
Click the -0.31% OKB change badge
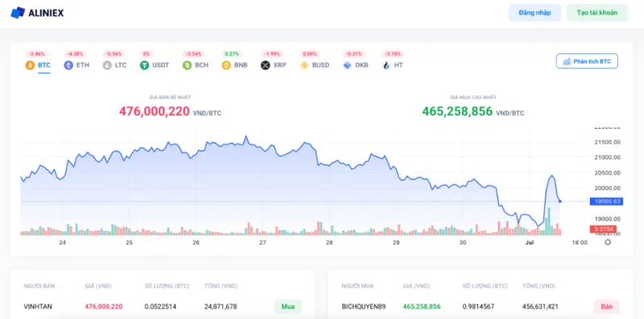pyautogui.click(x=354, y=54)
